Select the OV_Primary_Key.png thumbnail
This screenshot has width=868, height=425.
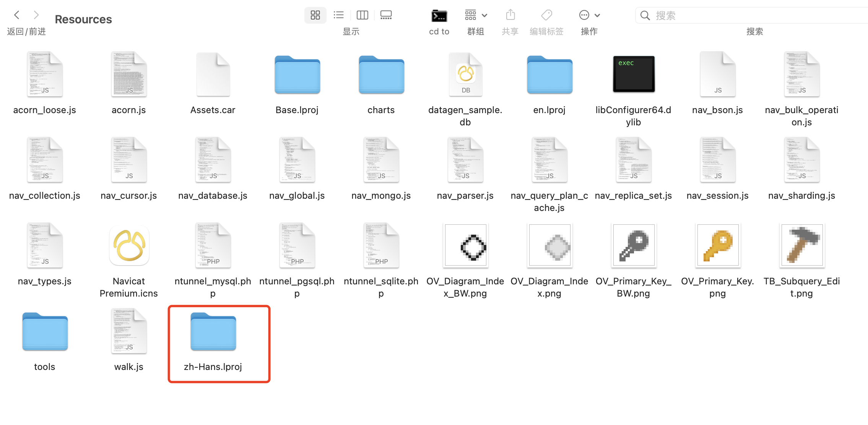pos(718,245)
